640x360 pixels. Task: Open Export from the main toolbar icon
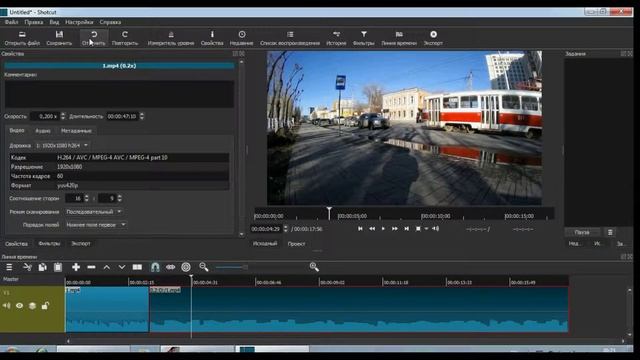pos(433,35)
